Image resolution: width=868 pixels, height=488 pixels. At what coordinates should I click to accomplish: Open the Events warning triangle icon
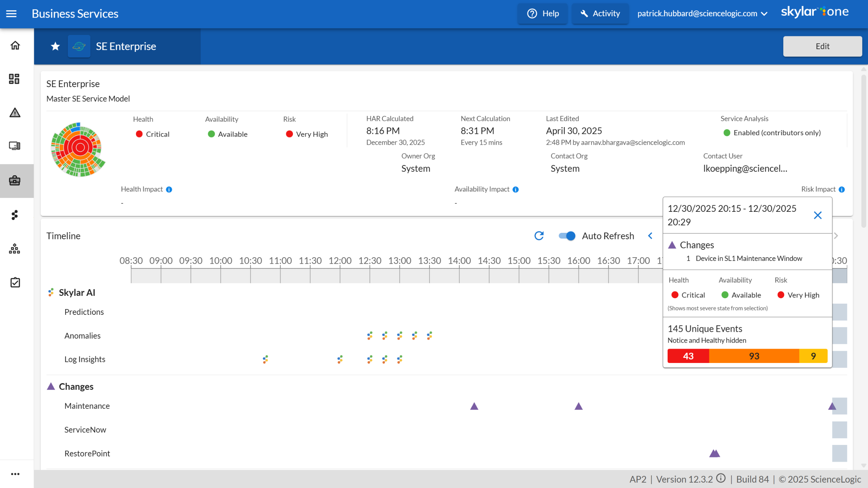coord(15,113)
